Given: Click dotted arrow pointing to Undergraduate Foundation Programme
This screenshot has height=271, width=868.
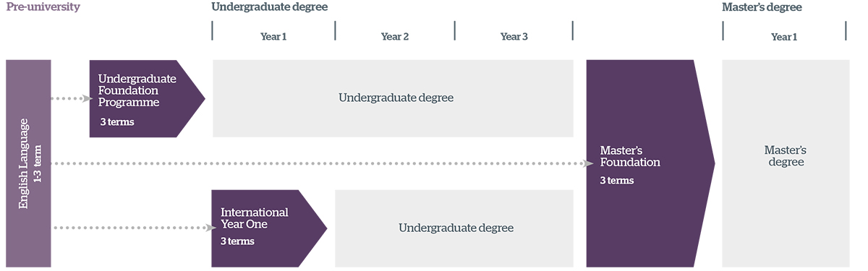Looking at the screenshot, I should 70,98.
